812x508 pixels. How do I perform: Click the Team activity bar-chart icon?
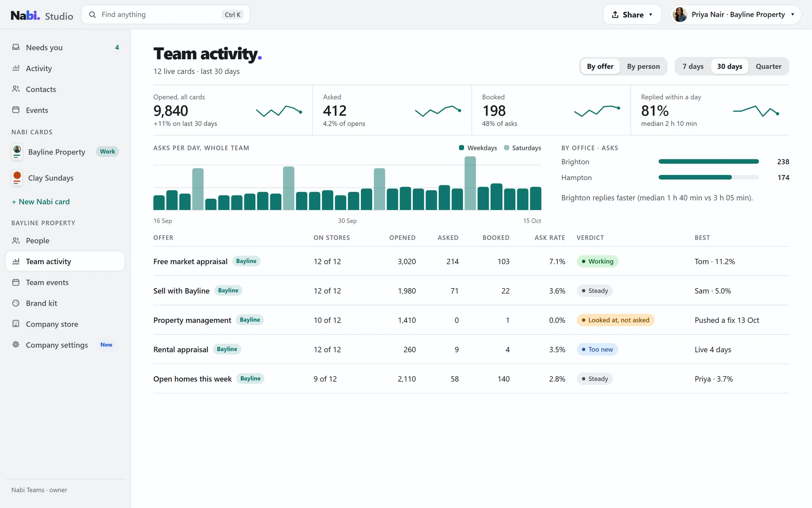coord(16,261)
